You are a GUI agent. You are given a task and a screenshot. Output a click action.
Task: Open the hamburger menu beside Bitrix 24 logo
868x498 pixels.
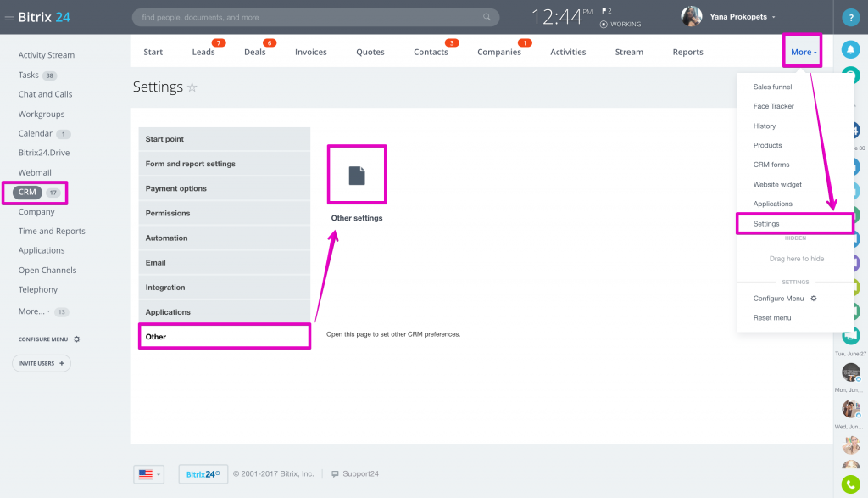point(8,17)
